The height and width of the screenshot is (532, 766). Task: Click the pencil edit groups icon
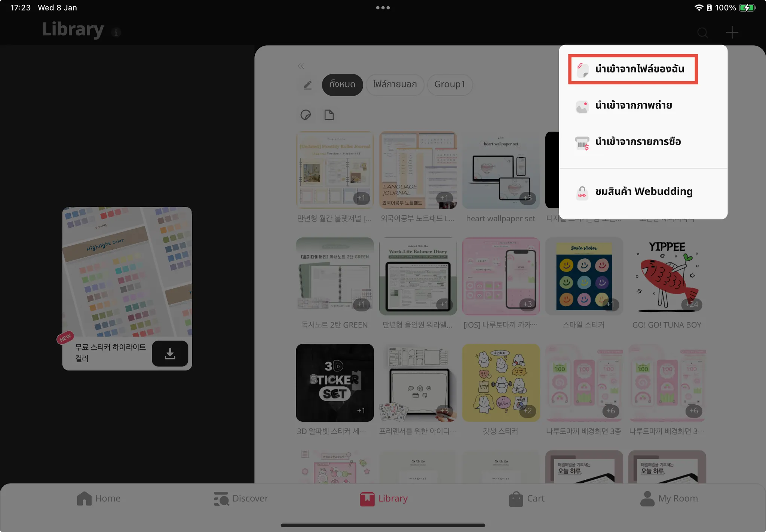[307, 85]
